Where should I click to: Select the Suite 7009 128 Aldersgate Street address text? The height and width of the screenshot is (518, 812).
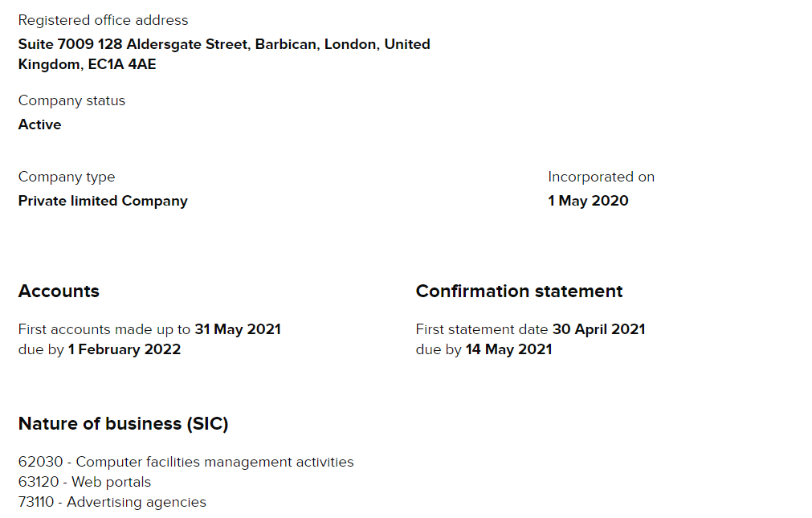point(133,44)
